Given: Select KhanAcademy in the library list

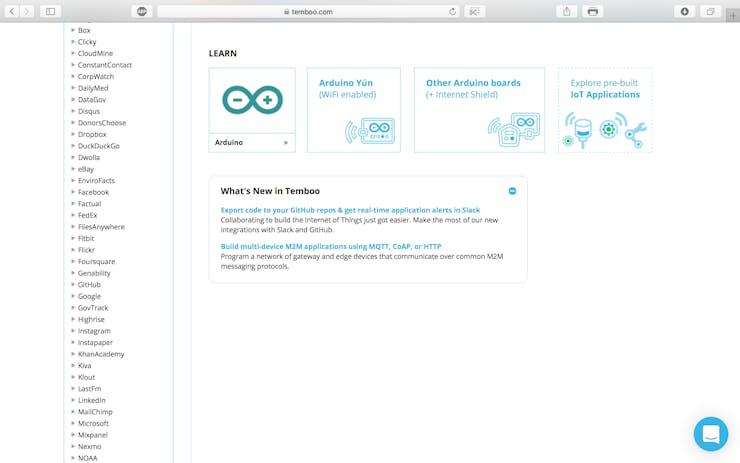Looking at the screenshot, I should coord(101,354).
